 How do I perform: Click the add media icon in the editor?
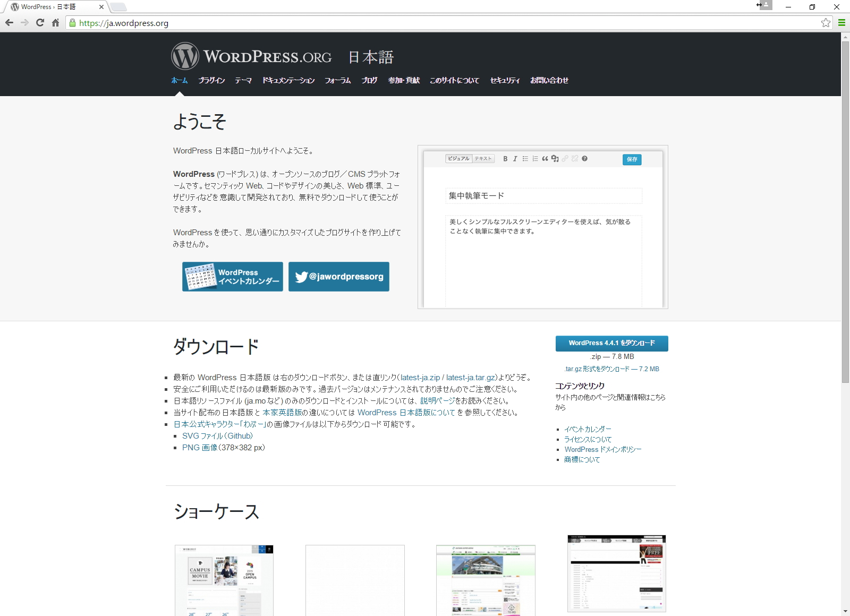555,159
